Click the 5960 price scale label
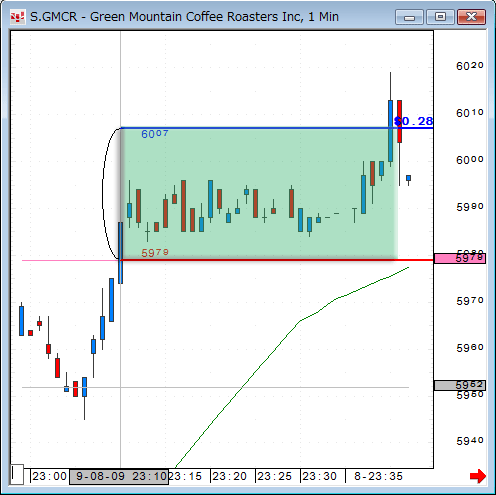This screenshot has height=495, width=496. [x=470, y=348]
